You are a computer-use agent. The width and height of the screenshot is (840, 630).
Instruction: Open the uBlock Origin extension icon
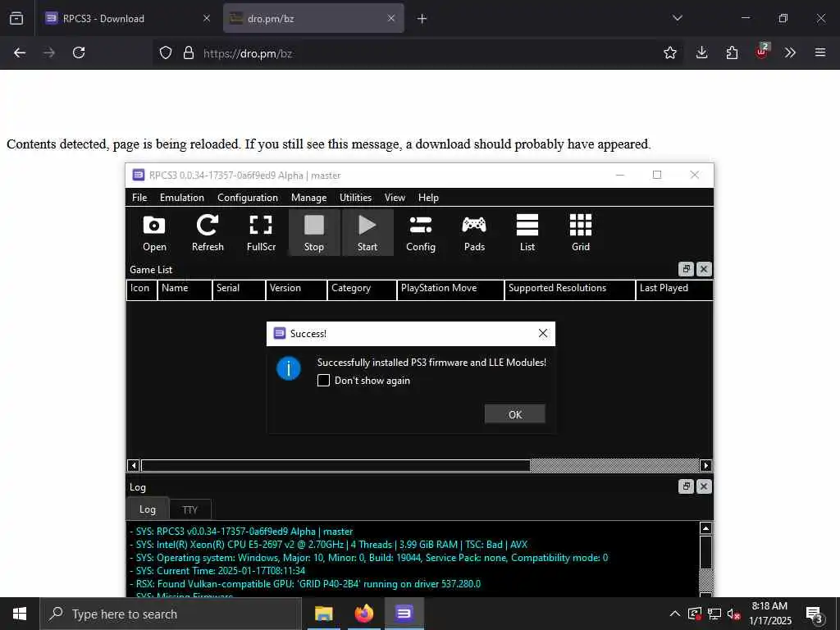[x=762, y=52]
